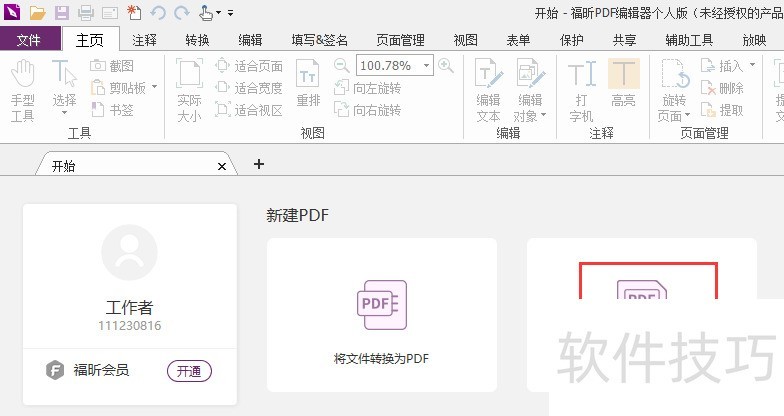The image size is (784, 416).
Task: Click the user ID 111230816
Action: [x=130, y=326]
